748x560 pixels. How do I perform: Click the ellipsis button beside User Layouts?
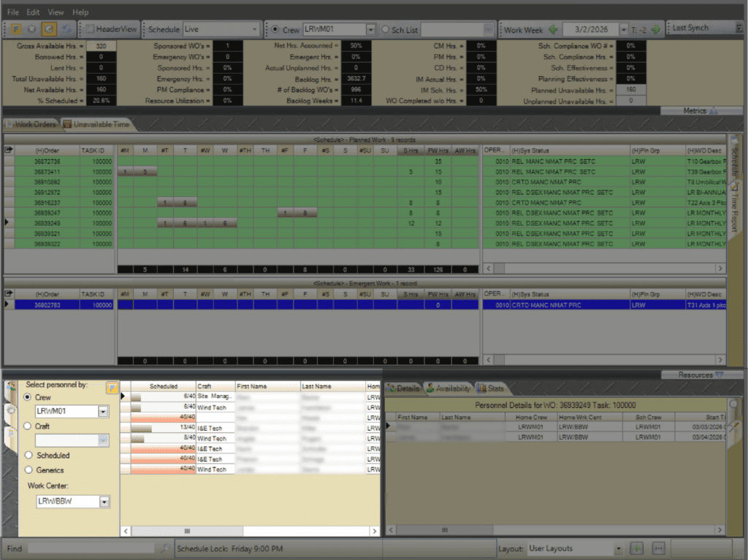pyautogui.click(x=657, y=548)
